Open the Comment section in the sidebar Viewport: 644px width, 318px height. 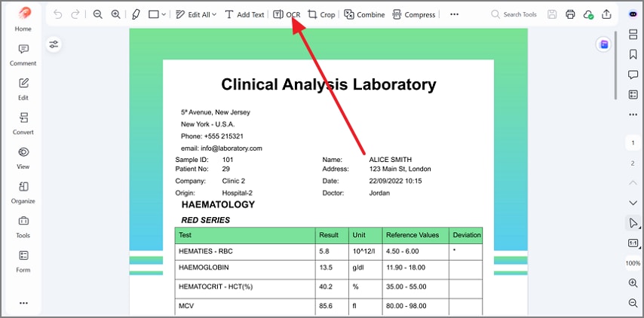pyautogui.click(x=23, y=55)
